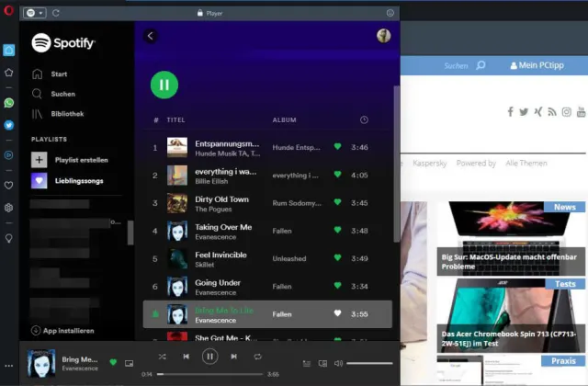This screenshot has height=386, width=588.
Task: Mute the volume speaker icon
Action: pos(338,364)
